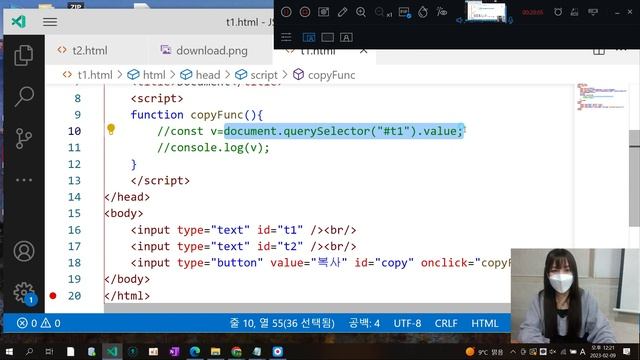640x360 pixels.
Task: Click the stop recording button in the recorder
Action: 305,12
